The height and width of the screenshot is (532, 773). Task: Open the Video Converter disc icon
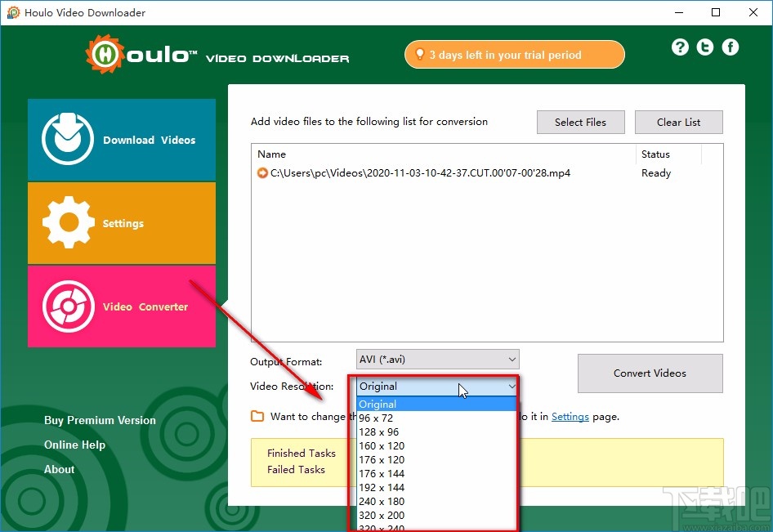[x=66, y=306]
